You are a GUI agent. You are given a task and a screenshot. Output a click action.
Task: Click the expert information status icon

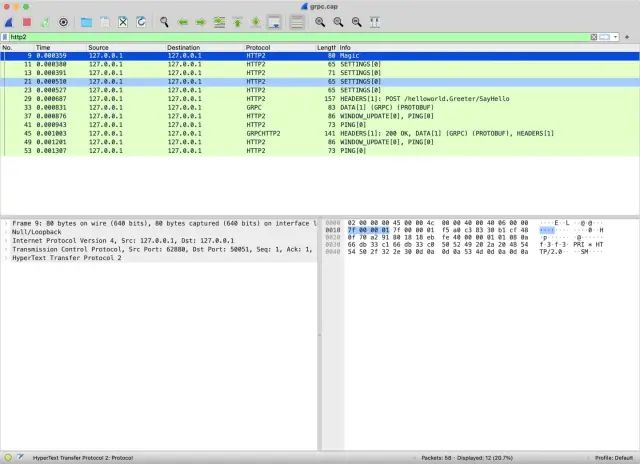pyautogui.click(x=8, y=457)
